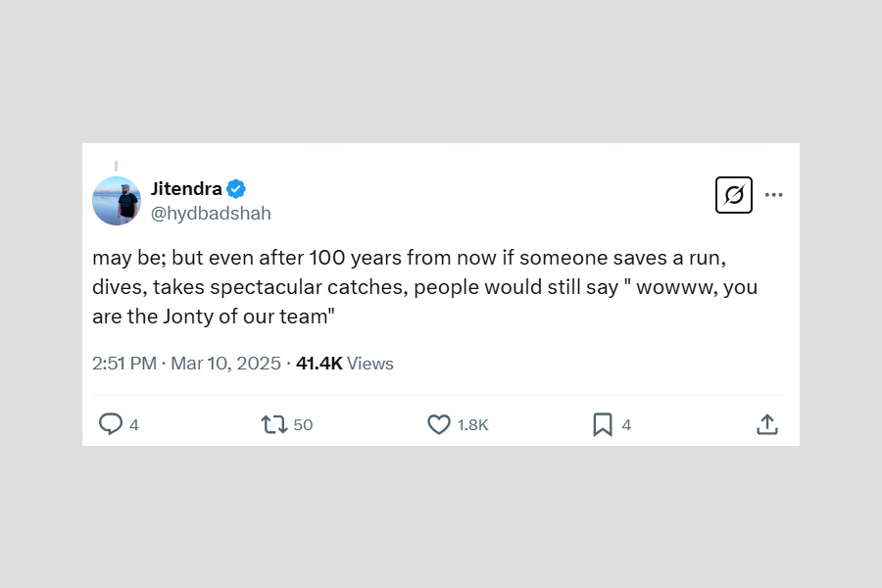The image size is (882, 588).
Task: Click the 1.8K likes count
Action: click(x=472, y=425)
